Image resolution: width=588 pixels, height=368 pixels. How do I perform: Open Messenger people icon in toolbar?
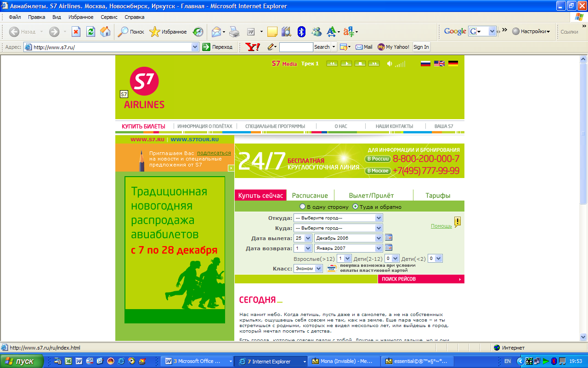point(317,32)
